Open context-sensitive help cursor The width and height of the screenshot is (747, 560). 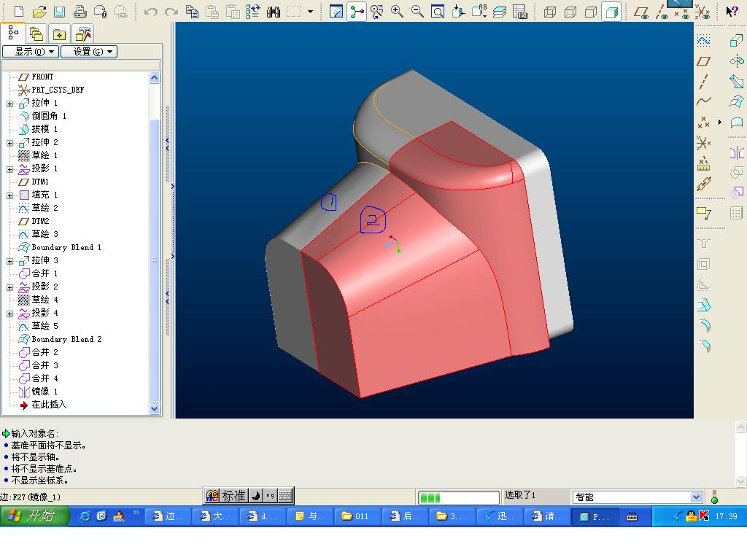[x=732, y=12]
